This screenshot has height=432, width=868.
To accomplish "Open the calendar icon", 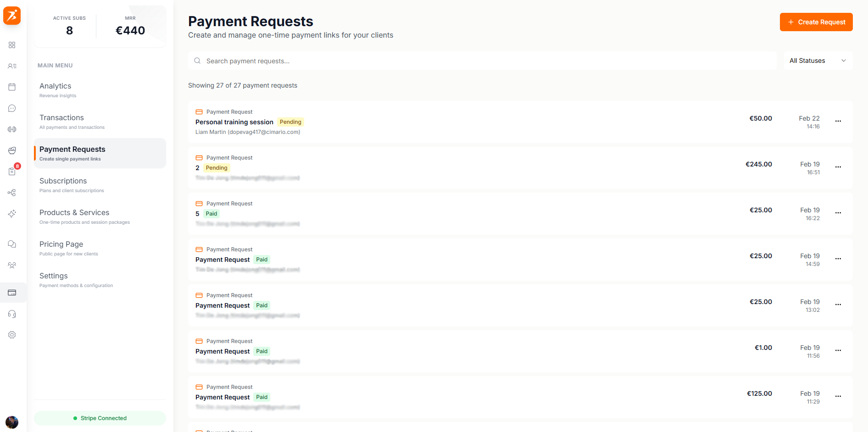I will click(12, 87).
